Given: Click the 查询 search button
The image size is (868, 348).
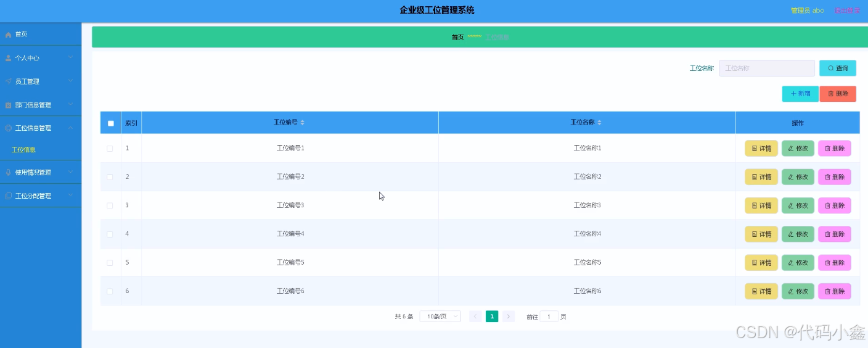Looking at the screenshot, I should (838, 68).
